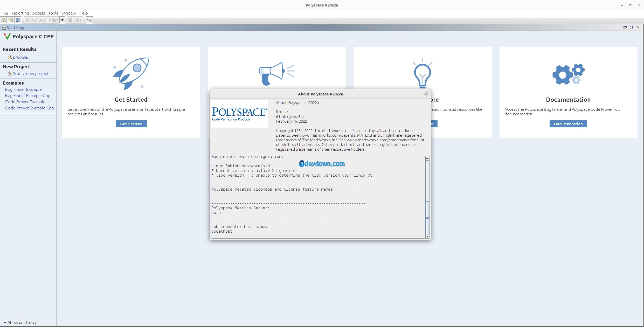This screenshot has width=644, height=327.
Task: Click the "Linux Debian bookworm/sid" text line
Action: coord(240,166)
